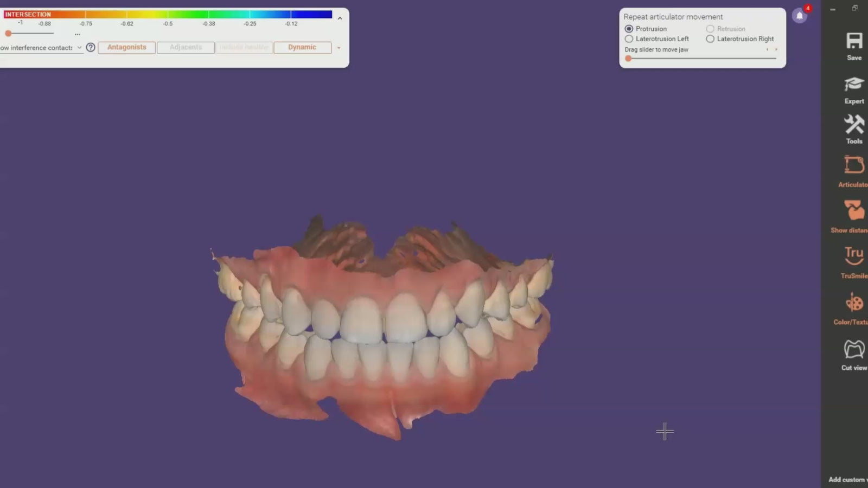Click the right step arrow above jaw slider
Image resolution: width=868 pixels, height=488 pixels.
(x=776, y=50)
